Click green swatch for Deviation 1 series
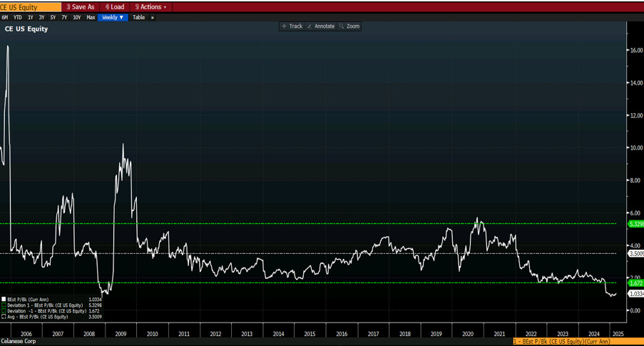Screen dimensions: 644x346 tap(4, 305)
